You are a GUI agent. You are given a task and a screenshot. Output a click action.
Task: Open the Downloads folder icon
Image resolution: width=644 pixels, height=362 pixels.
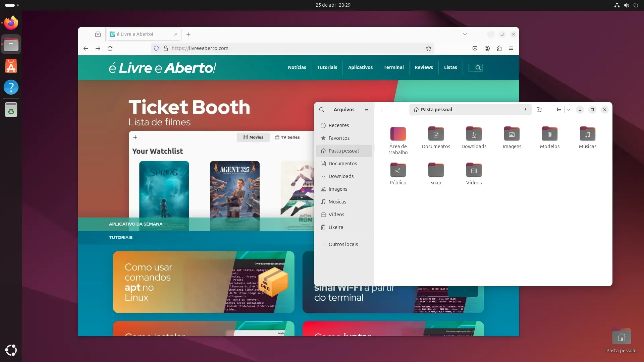pos(474,137)
